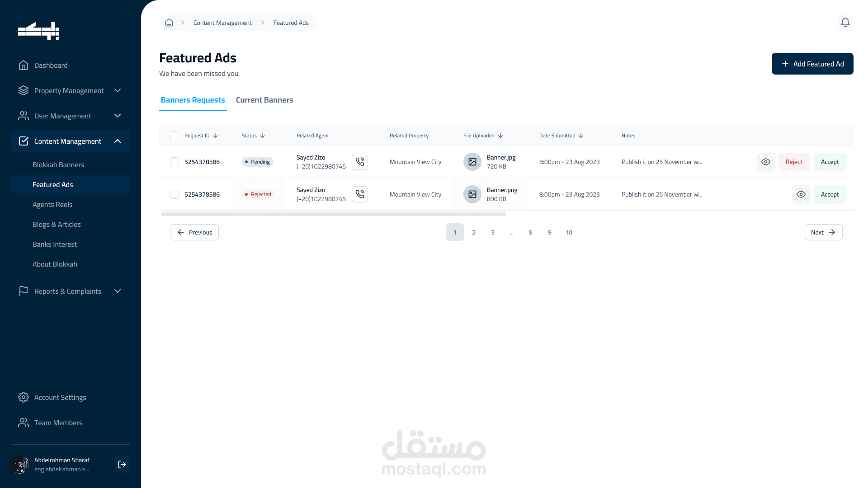Open Account Settings gear icon
The width and height of the screenshot is (868, 488).
click(24, 397)
